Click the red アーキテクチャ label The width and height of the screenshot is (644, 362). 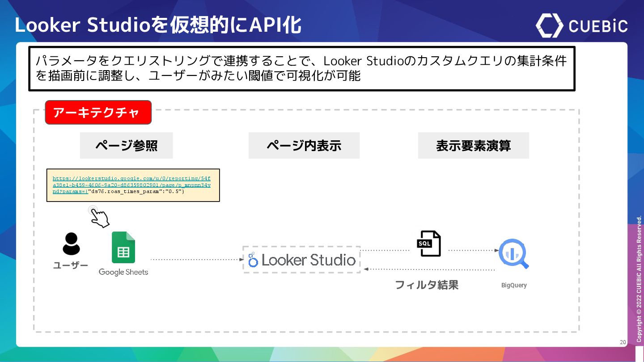[x=98, y=112]
